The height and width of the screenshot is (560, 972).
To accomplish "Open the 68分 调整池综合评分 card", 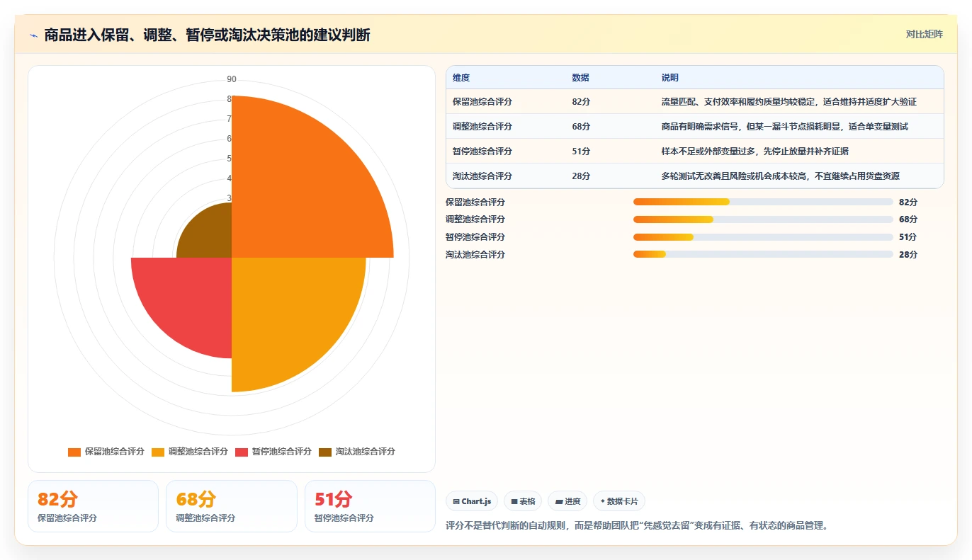I will [x=232, y=506].
